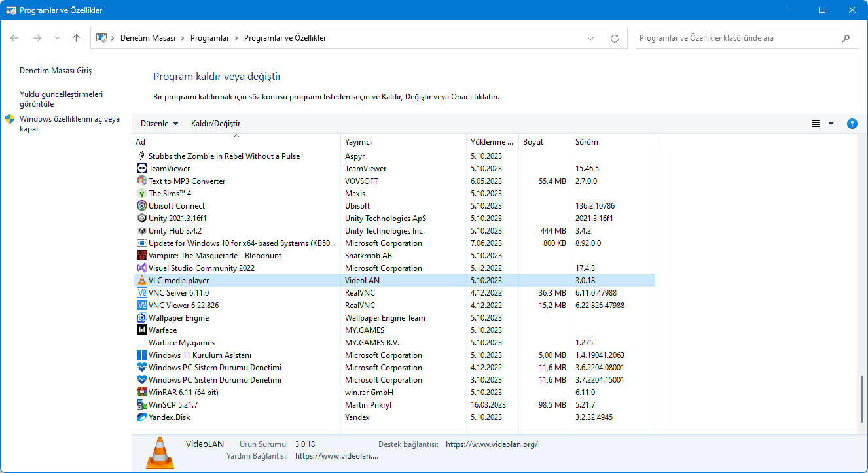Click the 98,5 MB size cell

click(x=552, y=405)
